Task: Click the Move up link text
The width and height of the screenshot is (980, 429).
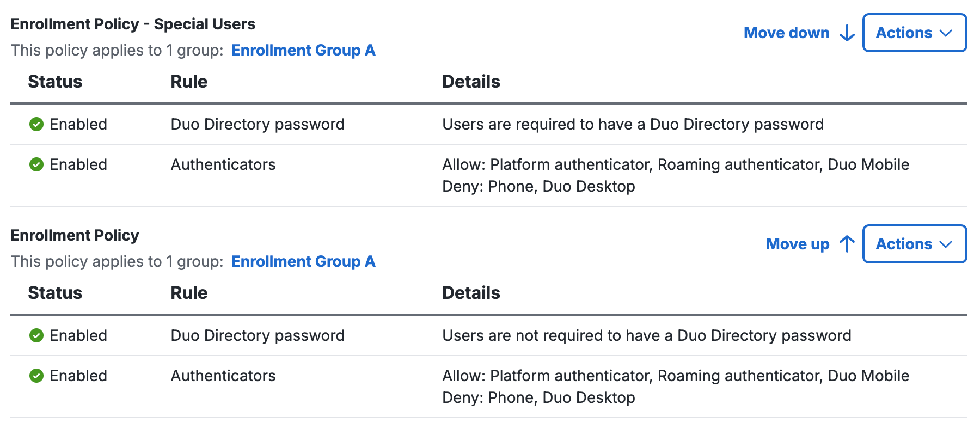Action: (x=797, y=244)
